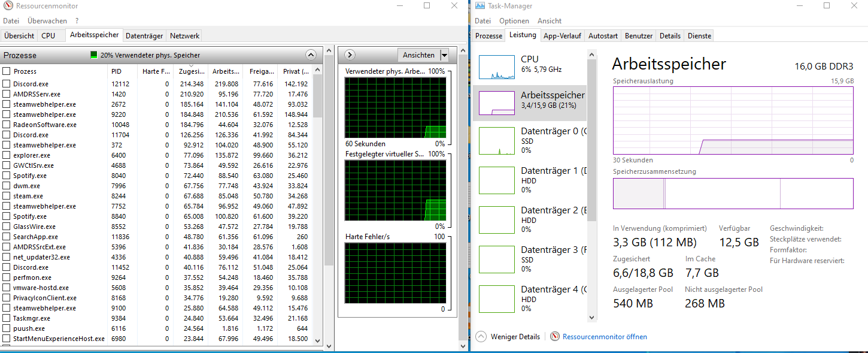Click the Task-Manager sidebar scrollbar up arrow
This screenshot has height=353, width=868.
tap(591, 55)
